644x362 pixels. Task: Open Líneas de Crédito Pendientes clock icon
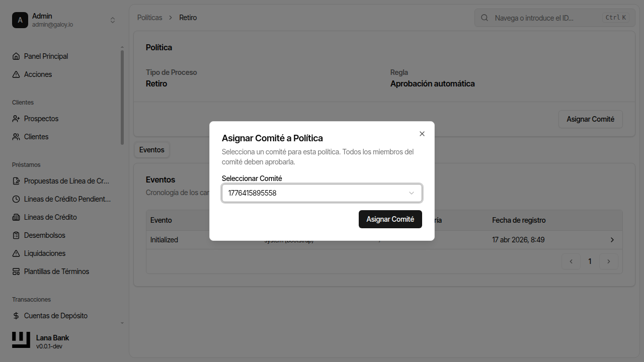pyautogui.click(x=17, y=199)
